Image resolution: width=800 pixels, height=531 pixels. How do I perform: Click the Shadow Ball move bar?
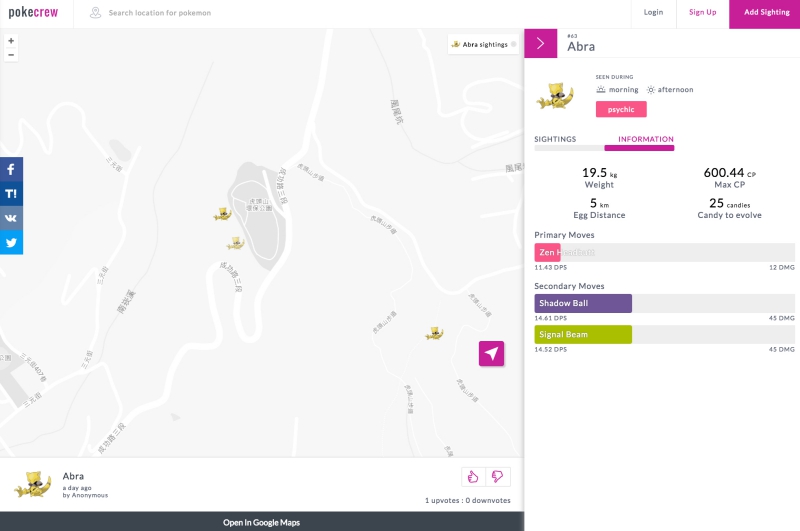tap(664, 303)
